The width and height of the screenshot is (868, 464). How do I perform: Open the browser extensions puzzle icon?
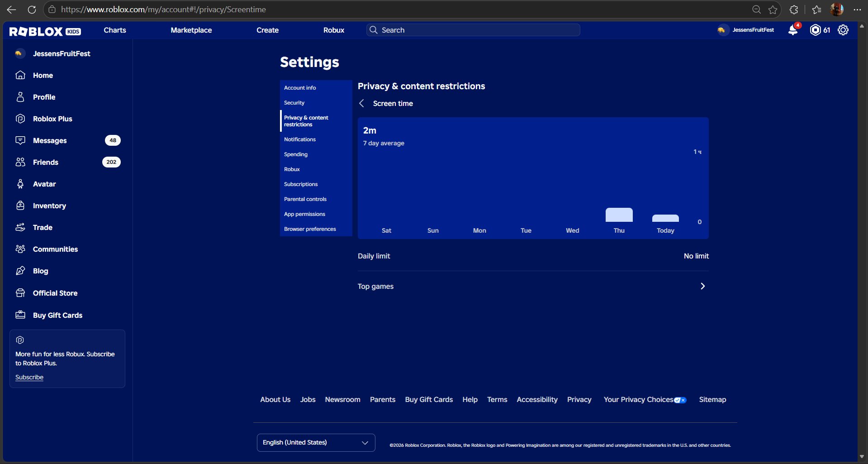pos(794,10)
